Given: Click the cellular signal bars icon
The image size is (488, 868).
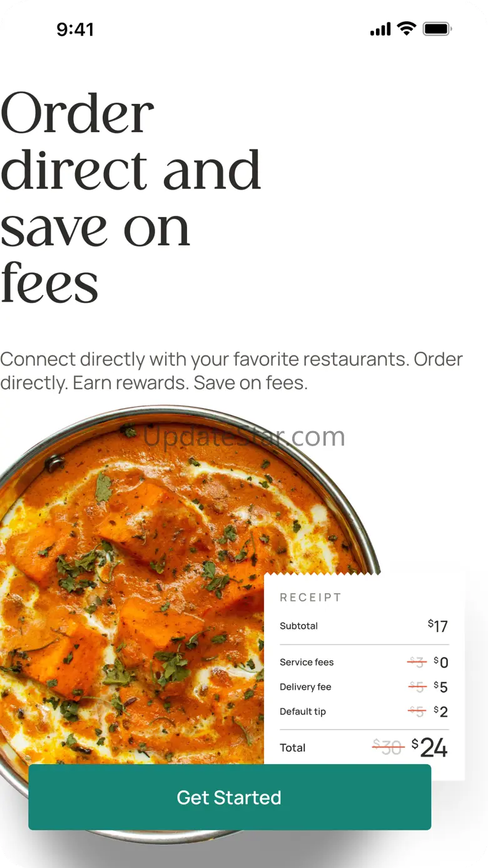Looking at the screenshot, I should (x=380, y=29).
